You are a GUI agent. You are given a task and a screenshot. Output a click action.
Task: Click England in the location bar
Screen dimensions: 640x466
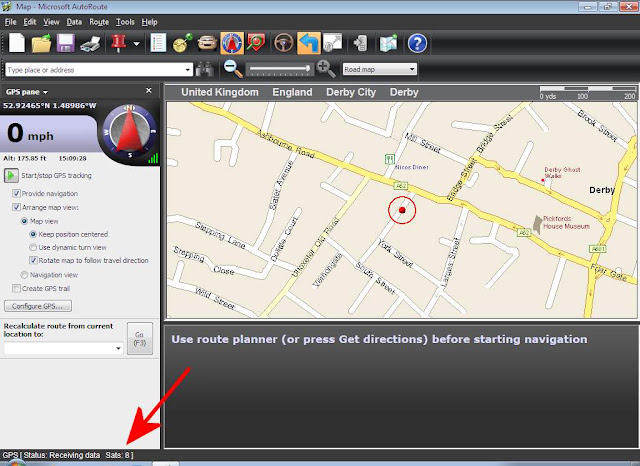[x=292, y=92]
